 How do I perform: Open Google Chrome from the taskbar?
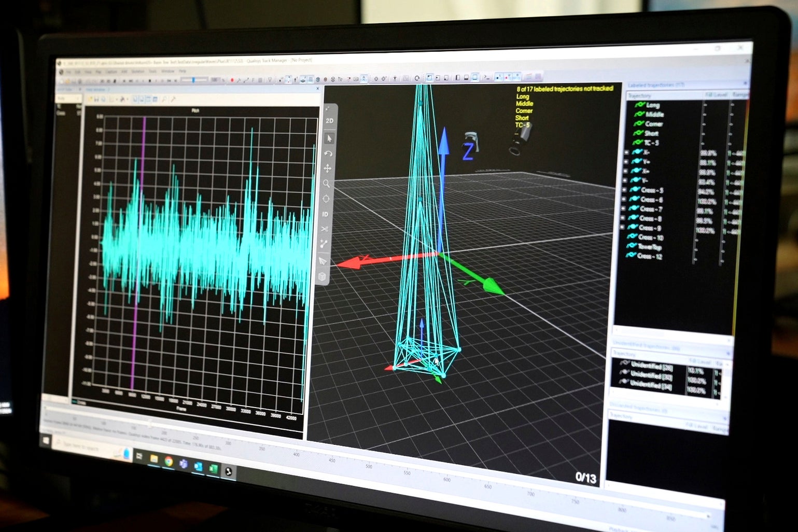[x=169, y=460]
